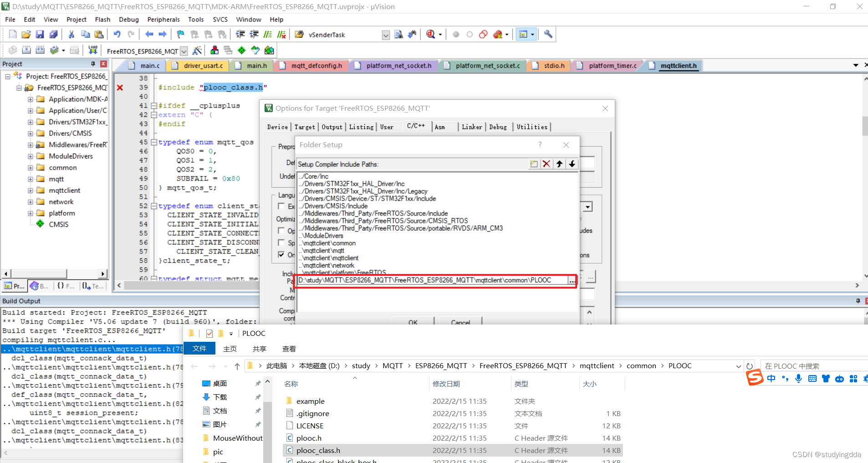
Task: Move include path up with arrow
Action: click(x=559, y=164)
